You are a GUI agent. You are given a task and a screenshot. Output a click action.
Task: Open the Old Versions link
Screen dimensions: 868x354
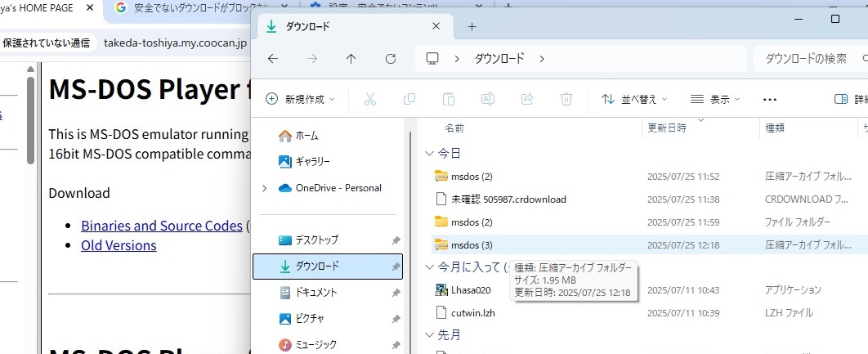pos(119,245)
